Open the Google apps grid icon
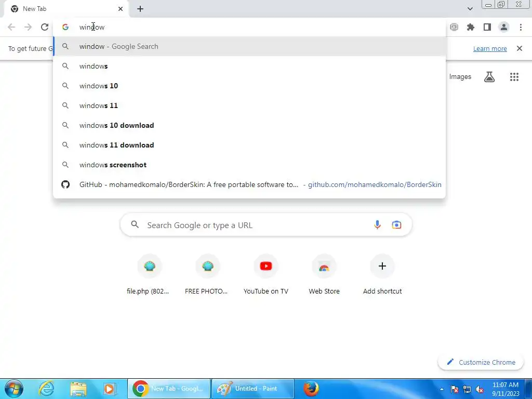The height and width of the screenshot is (399, 532). pyautogui.click(x=514, y=77)
